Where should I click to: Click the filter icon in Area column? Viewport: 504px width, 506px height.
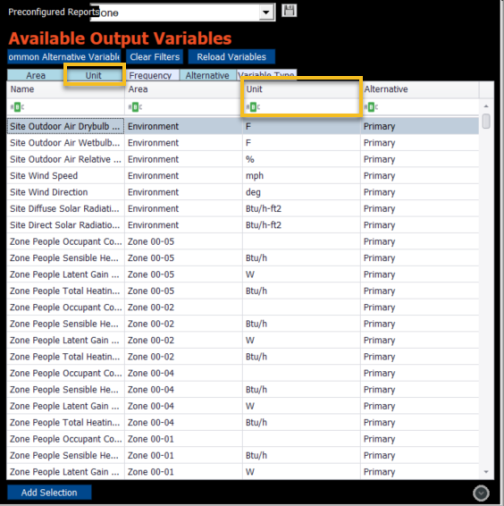pos(135,107)
